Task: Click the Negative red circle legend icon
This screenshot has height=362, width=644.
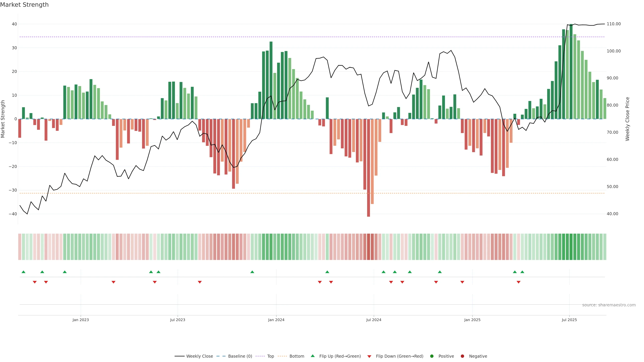Action: pyautogui.click(x=462, y=356)
